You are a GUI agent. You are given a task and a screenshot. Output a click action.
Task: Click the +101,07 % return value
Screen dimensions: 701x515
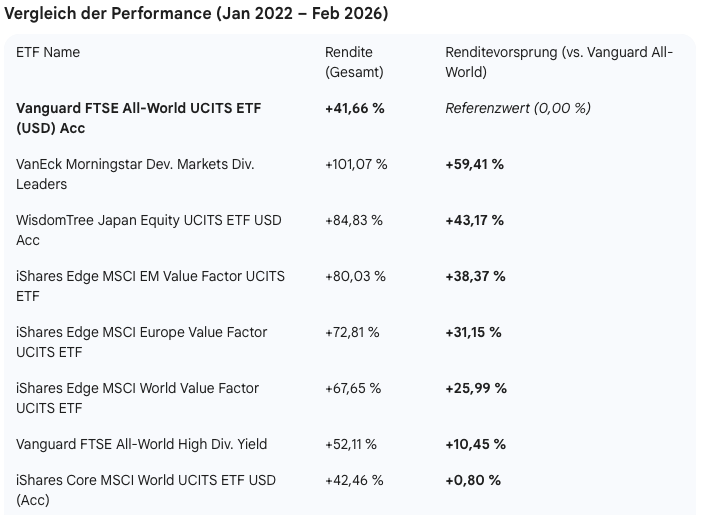click(356, 164)
